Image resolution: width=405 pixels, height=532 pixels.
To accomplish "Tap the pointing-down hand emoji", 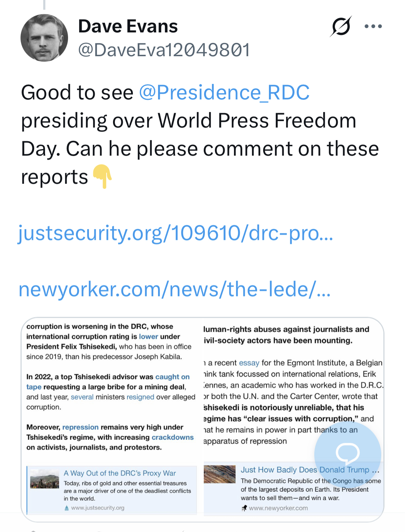I will [x=103, y=176].
